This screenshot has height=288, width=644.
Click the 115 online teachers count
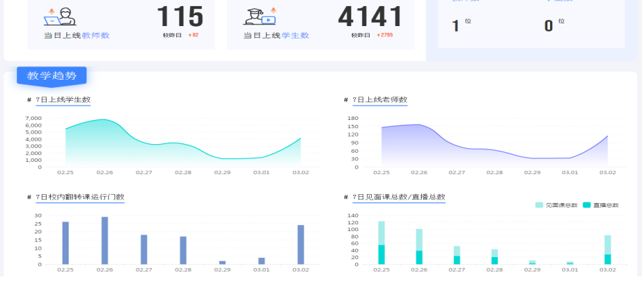click(180, 16)
